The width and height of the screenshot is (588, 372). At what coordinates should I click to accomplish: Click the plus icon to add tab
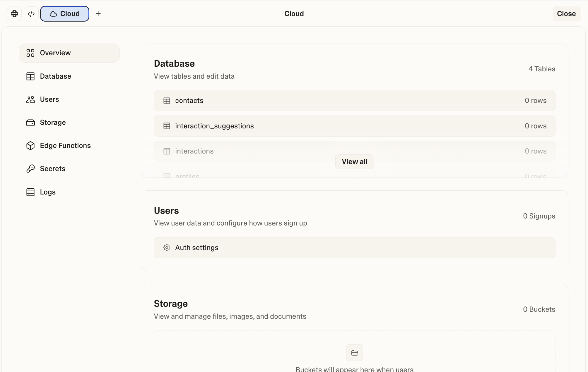(98, 14)
